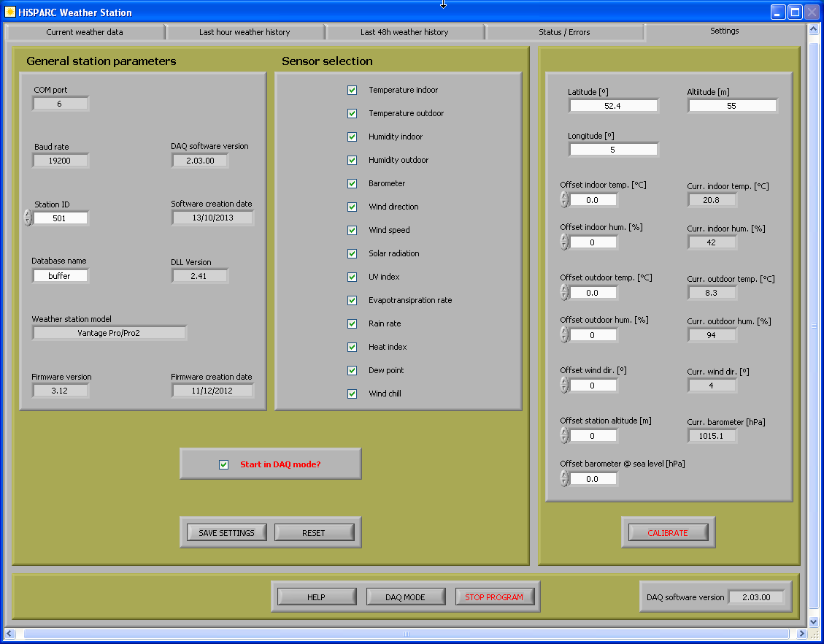The image size is (824, 644).
Task: Click the Software creation date 13/10/2013
Action: click(x=213, y=218)
